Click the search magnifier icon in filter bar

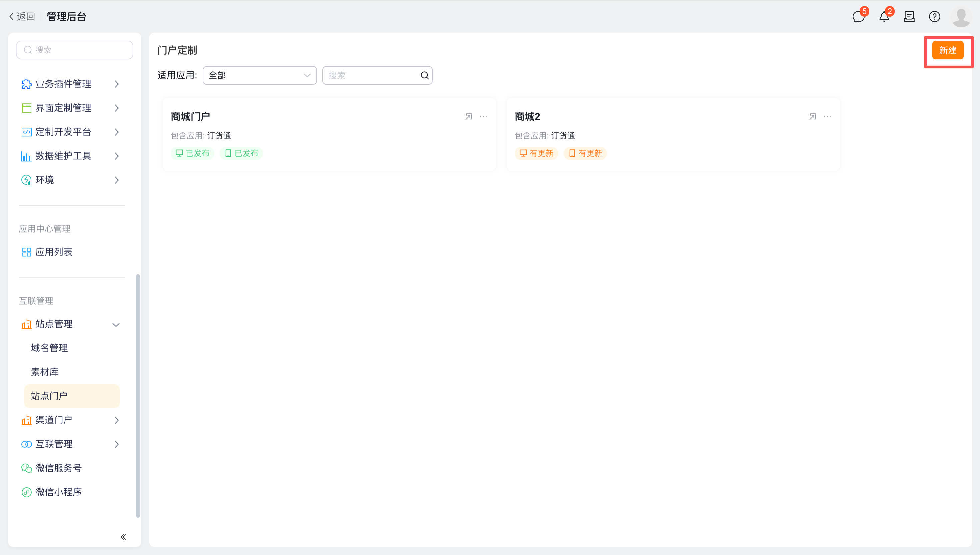coord(424,75)
